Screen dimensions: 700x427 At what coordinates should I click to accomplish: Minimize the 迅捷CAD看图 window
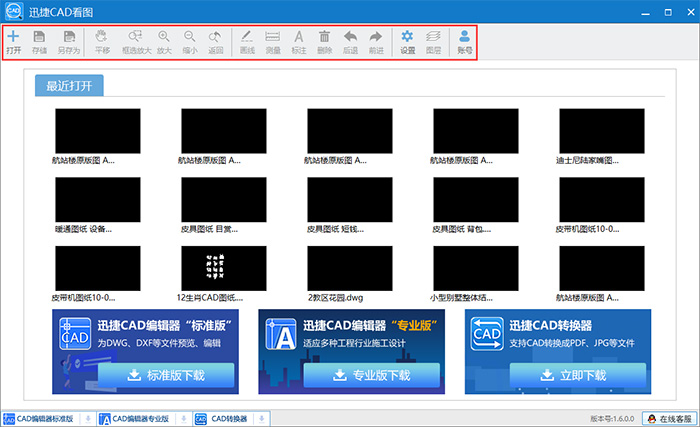coord(646,13)
